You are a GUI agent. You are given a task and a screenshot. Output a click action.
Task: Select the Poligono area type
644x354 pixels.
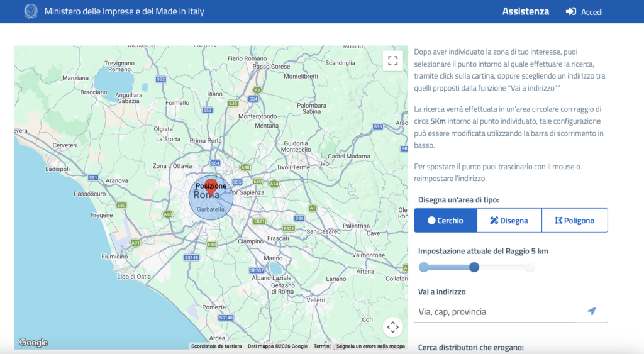574,220
